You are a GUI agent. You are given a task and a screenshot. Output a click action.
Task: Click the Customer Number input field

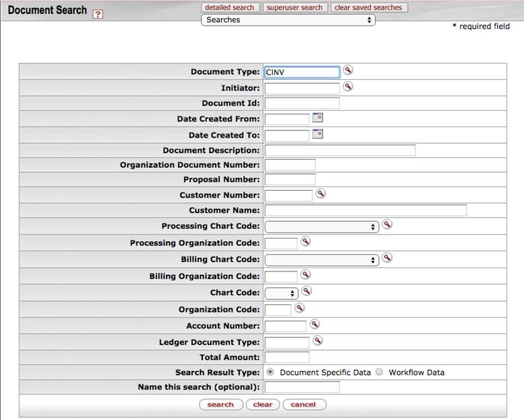[x=288, y=196]
